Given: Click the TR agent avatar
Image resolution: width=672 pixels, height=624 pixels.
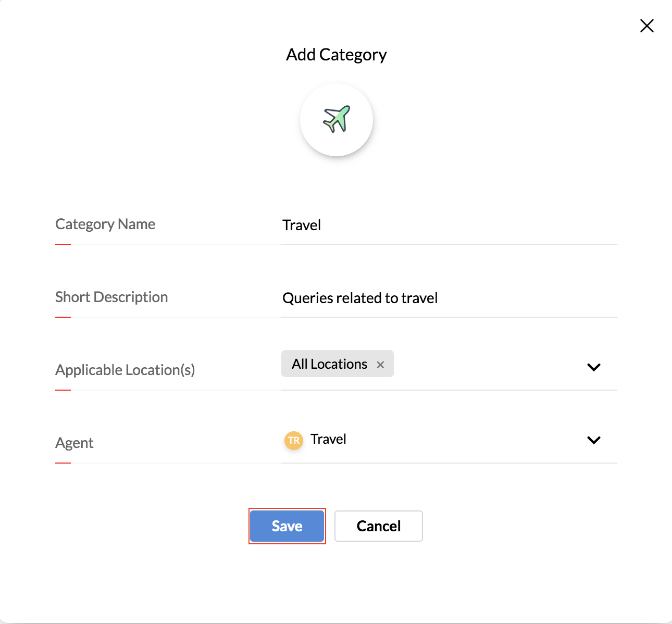Looking at the screenshot, I should pyautogui.click(x=294, y=440).
